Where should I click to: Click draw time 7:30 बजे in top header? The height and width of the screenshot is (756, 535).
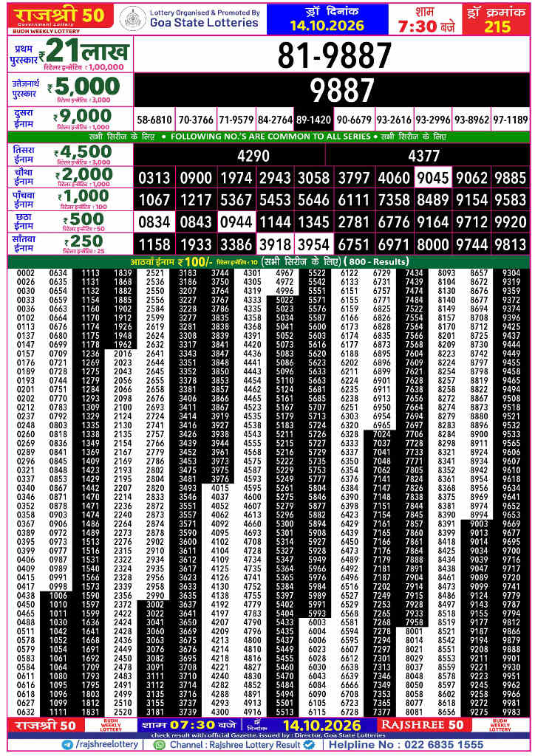(x=426, y=26)
